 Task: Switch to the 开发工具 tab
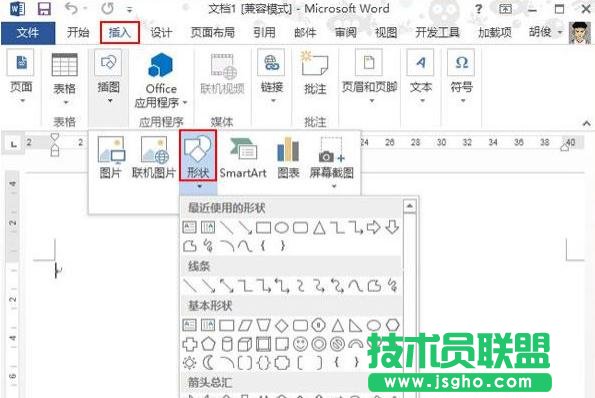click(437, 33)
